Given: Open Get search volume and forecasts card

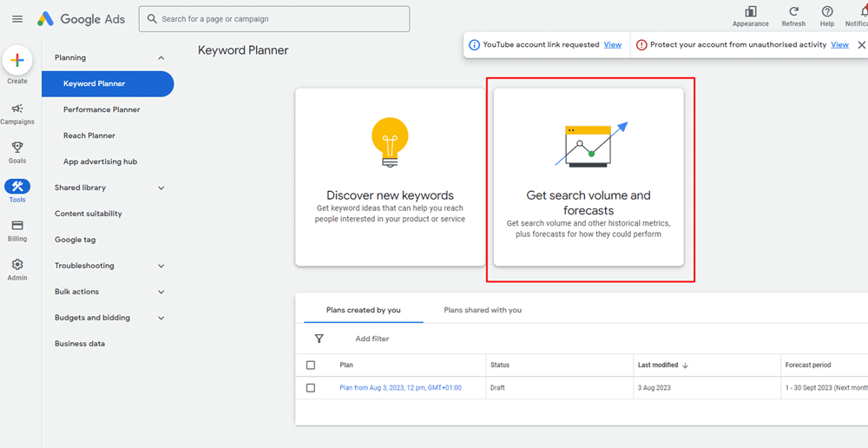Looking at the screenshot, I should coord(589,177).
